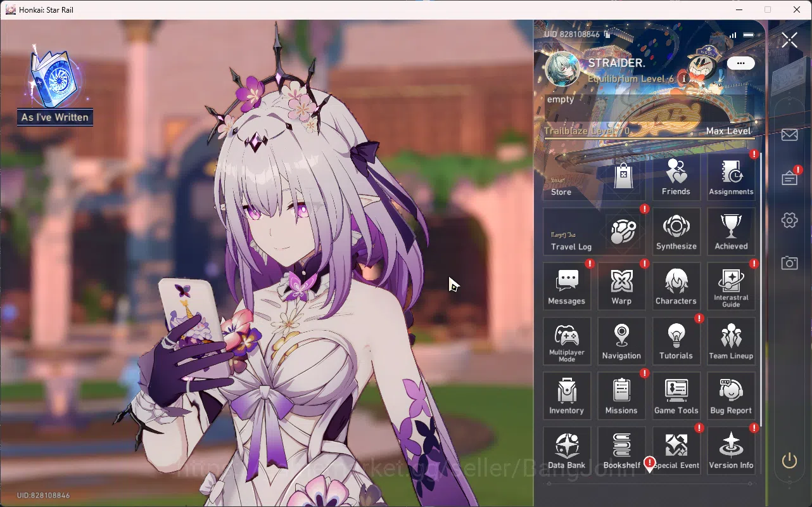Screen dimensions: 812x507
Task: Edit the 'empty' signature field
Action: (x=649, y=107)
